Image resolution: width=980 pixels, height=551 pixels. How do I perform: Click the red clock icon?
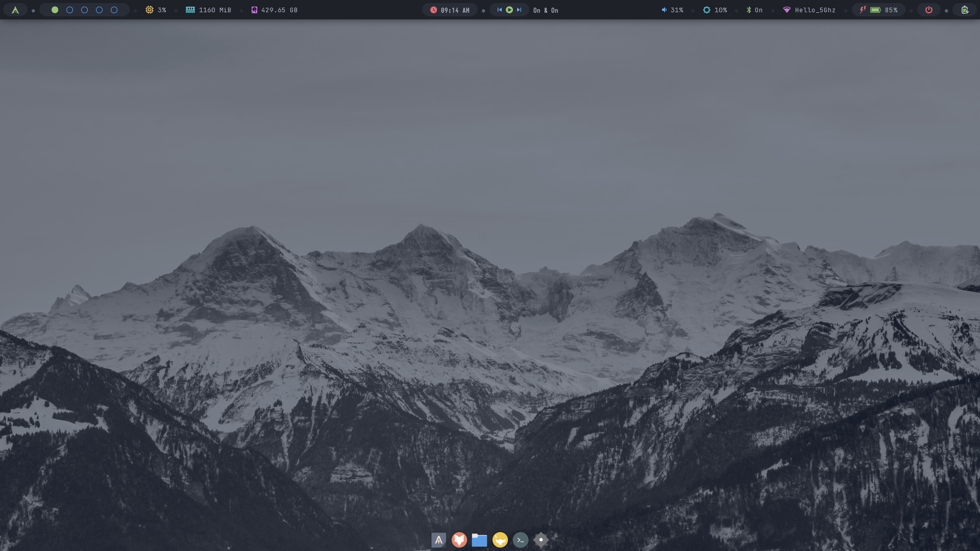[433, 10]
